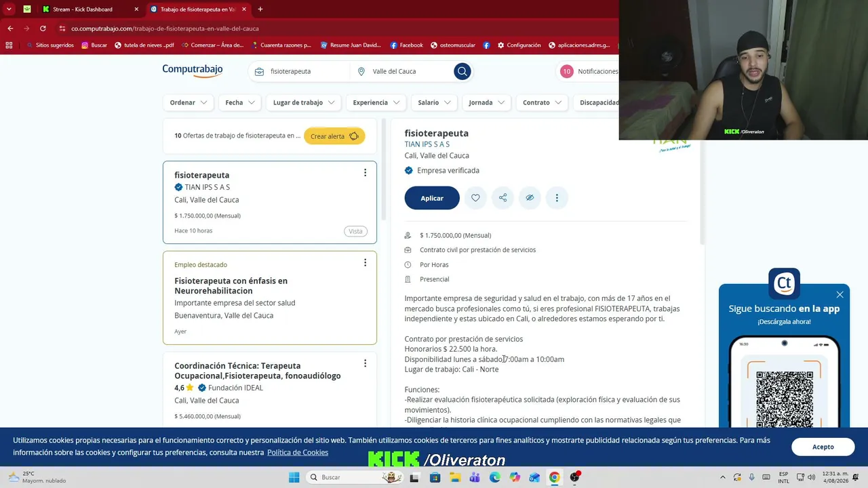Open the Discapacidad filter dropdown

click(597, 102)
